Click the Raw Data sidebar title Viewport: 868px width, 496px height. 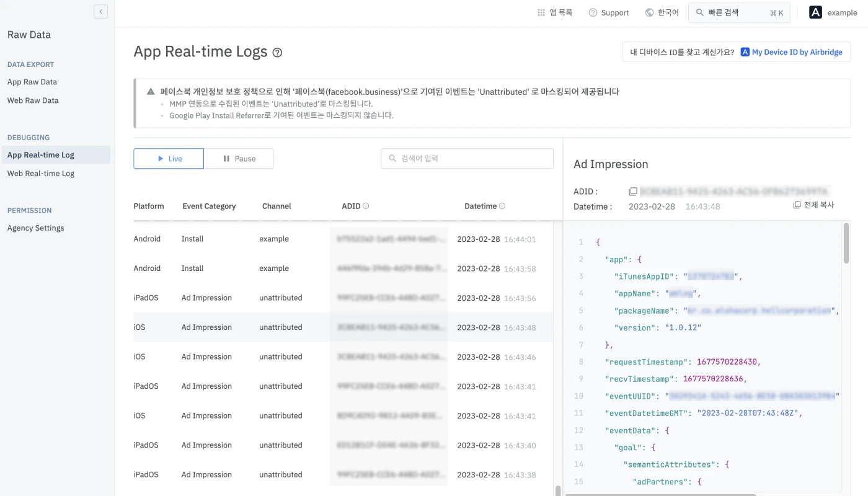tap(29, 35)
